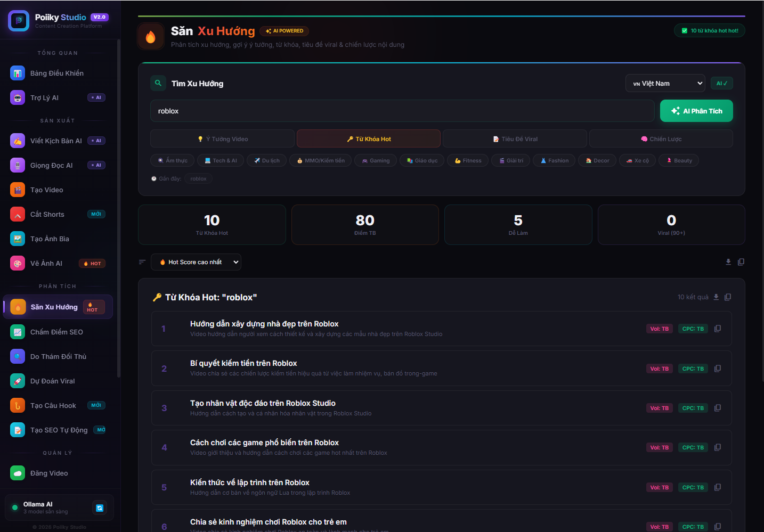This screenshot has width=764, height=532.
Task: Open the Việt Nam country dropdown
Action: tap(665, 84)
